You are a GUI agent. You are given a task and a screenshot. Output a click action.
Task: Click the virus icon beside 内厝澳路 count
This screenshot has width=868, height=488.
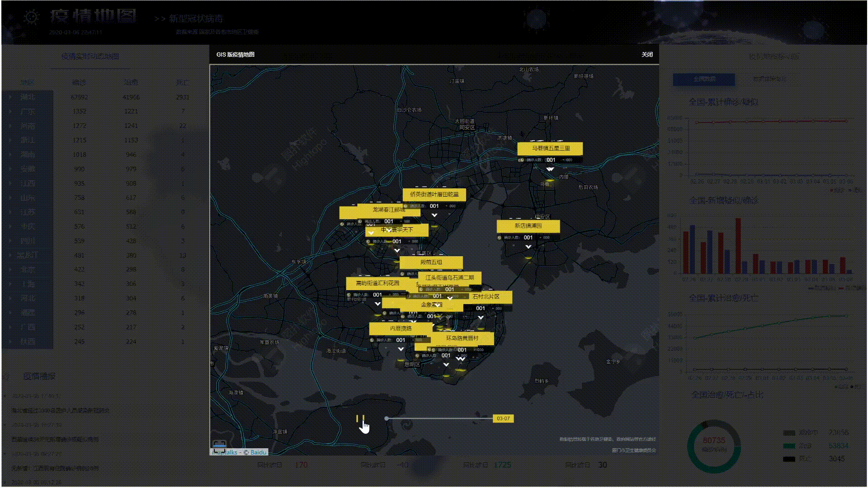pos(372,340)
